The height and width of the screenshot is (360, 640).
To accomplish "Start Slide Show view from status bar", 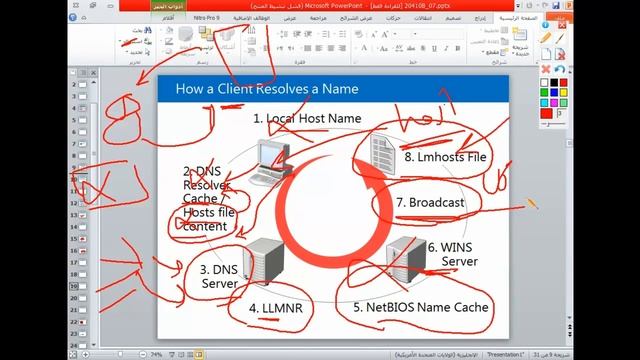I will point(172,355).
